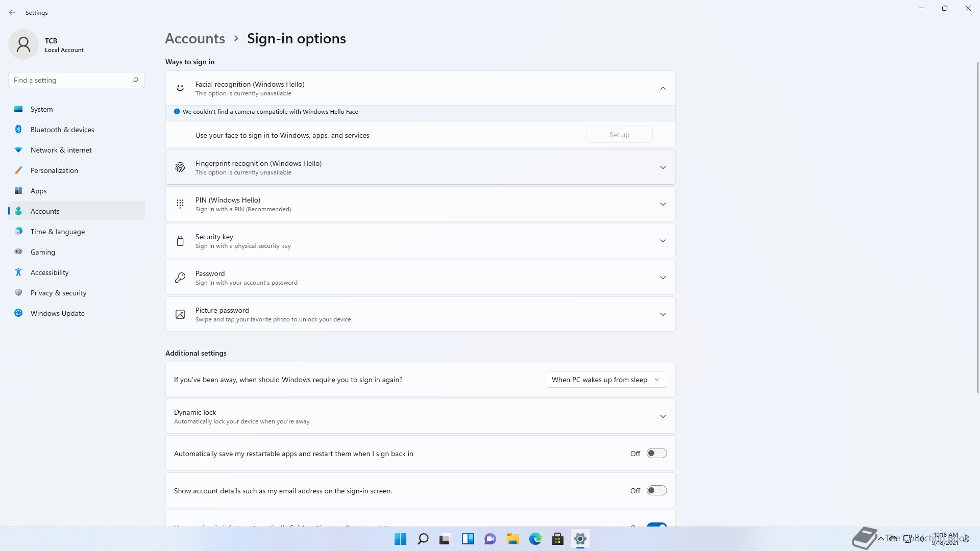The height and width of the screenshot is (551, 980).
Task: Expand PIN (Windows Hello) section
Action: pyautogui.click(x=663, y=204)
